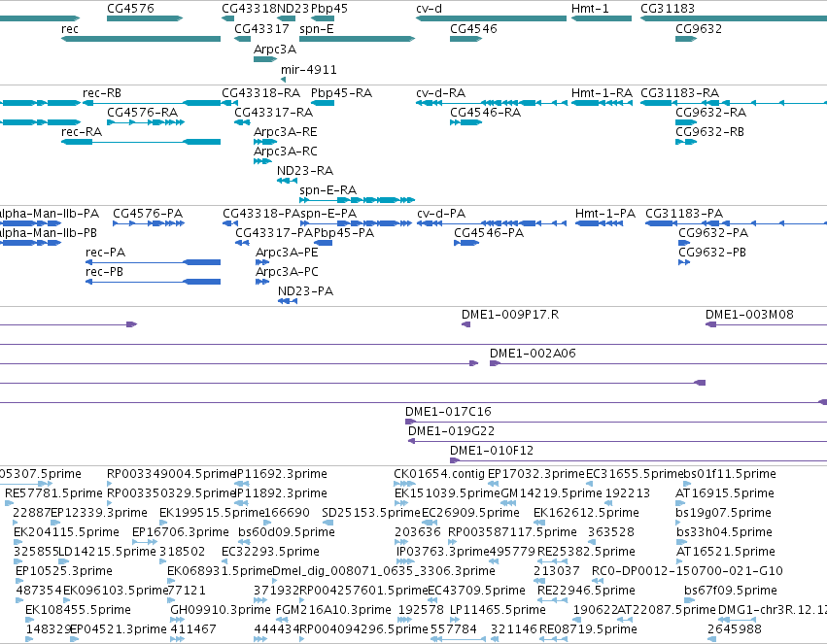Click the DME1-010F12 clone label
This screenshot has width=827, height=644.
pyautogui.click(x=492, y=451)
